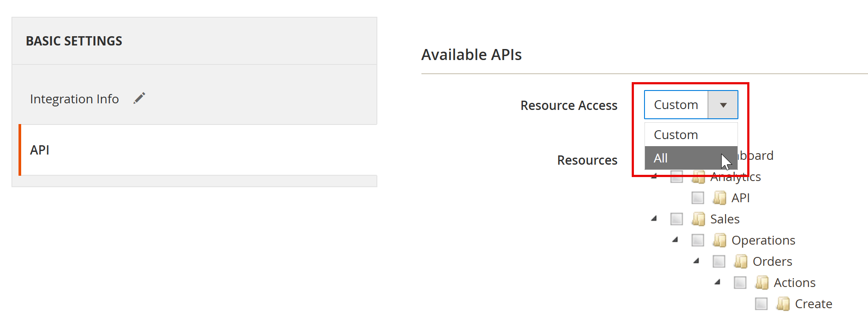Click the API folder icon in tree
This screenshot has width=868, height=317.
[719, 198]
